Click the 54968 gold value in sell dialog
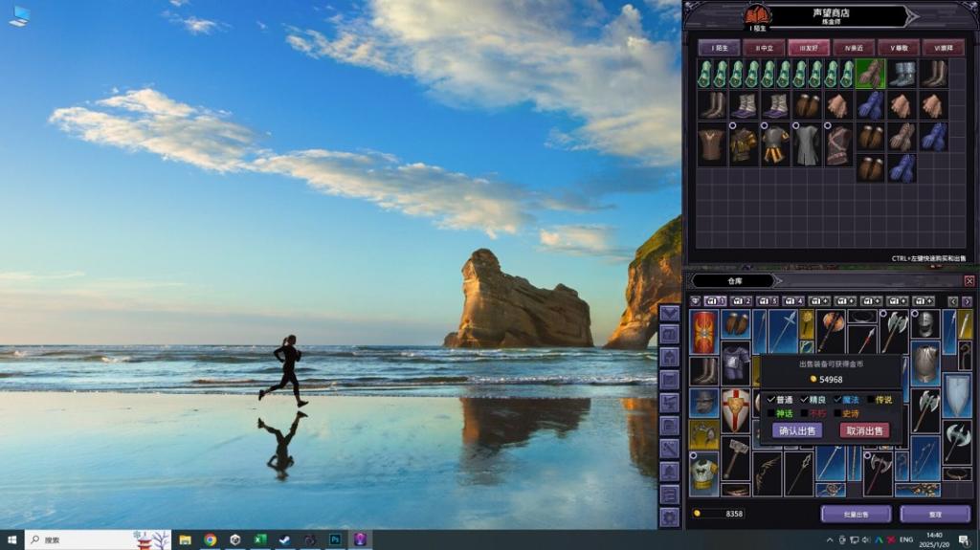 click(x=831, y=380)
